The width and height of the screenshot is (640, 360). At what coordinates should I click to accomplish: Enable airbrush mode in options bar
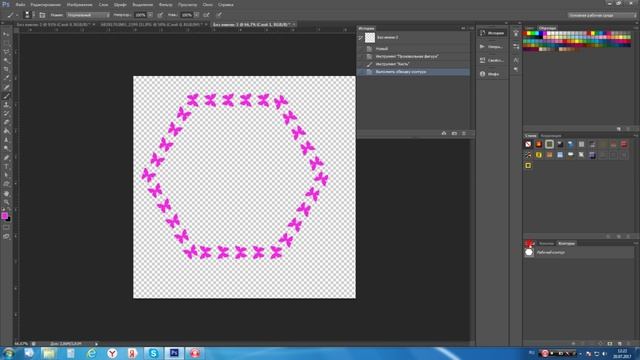207,15
